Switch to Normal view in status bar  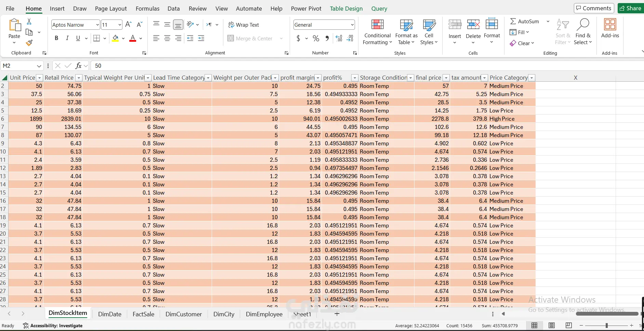[535, 326]
